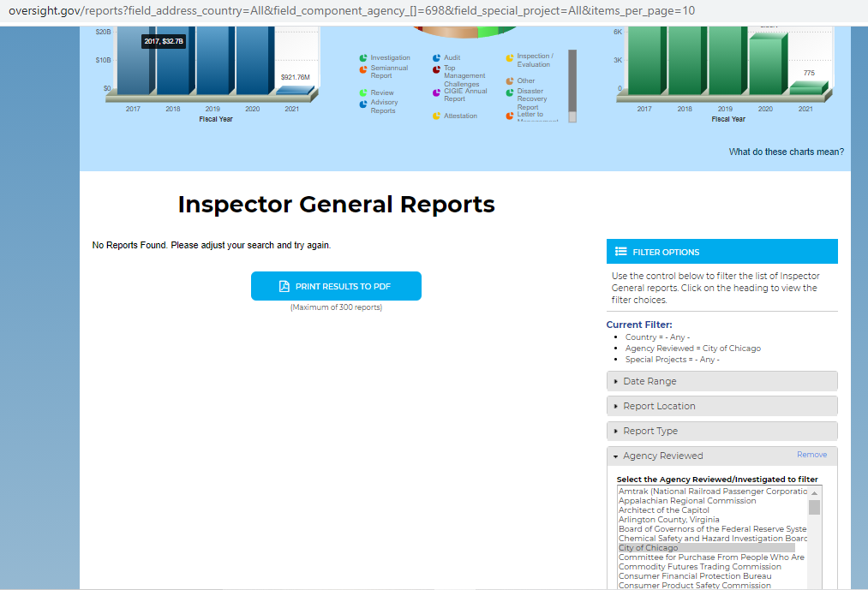Click the Investigation legend pie icon
Image resolution: width=868 pixels, height=590 pixels.
point(363,57)
